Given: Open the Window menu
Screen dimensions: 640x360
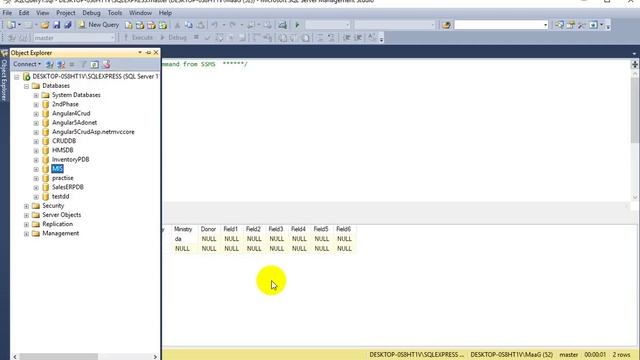Looking at the screenshot, I should [x=140, y=13].
